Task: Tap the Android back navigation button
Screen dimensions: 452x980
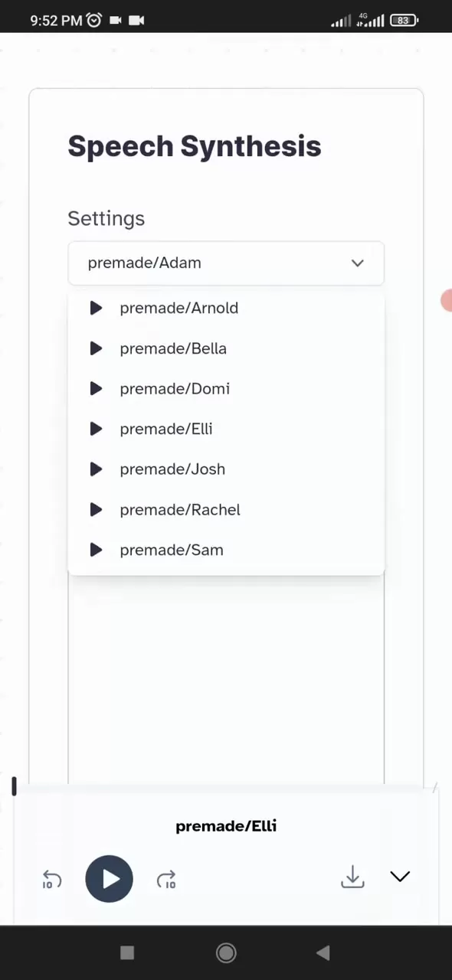Action: point(323,952)
